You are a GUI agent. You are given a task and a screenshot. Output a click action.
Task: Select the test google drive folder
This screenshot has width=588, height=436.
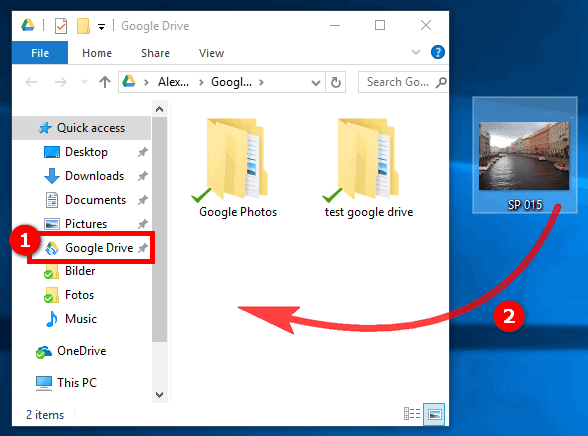pyautogui.click(x=369, y=168)
